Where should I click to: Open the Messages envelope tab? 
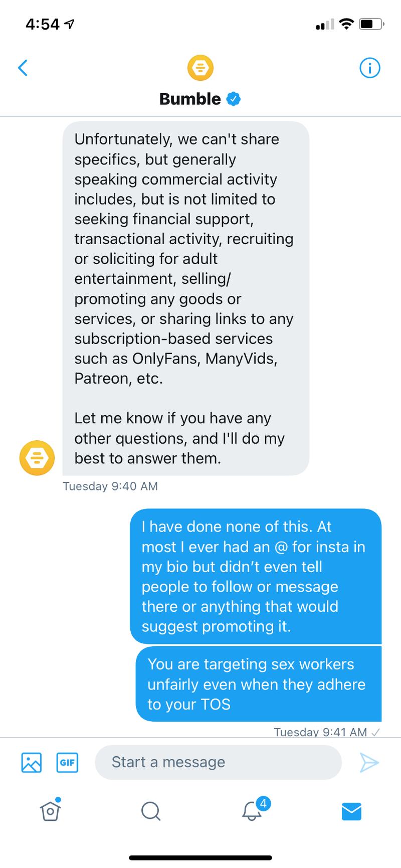[351, 810]
